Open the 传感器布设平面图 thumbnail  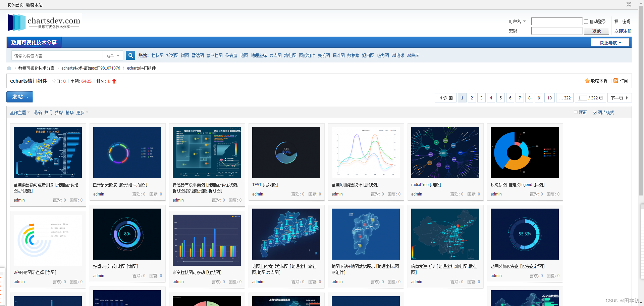coord(207,152)
